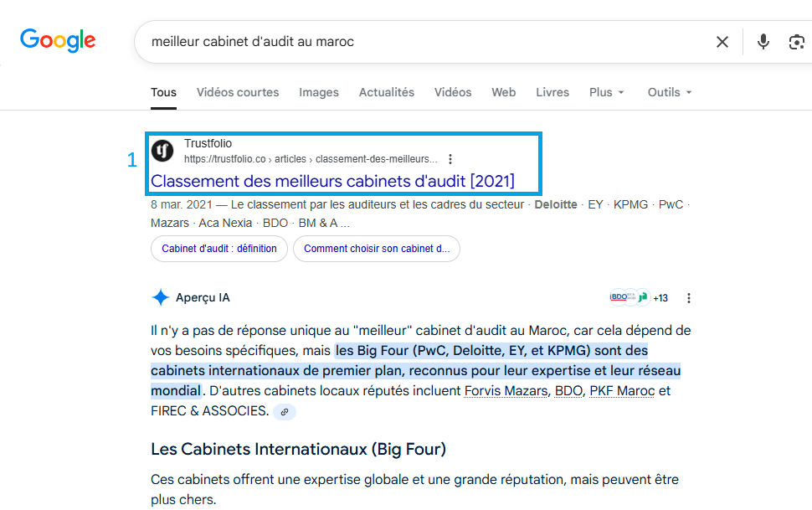Select the Vidéos courtes tab
Screen dimensions: 812x510
pyautogui.click(x=238, y=92)
